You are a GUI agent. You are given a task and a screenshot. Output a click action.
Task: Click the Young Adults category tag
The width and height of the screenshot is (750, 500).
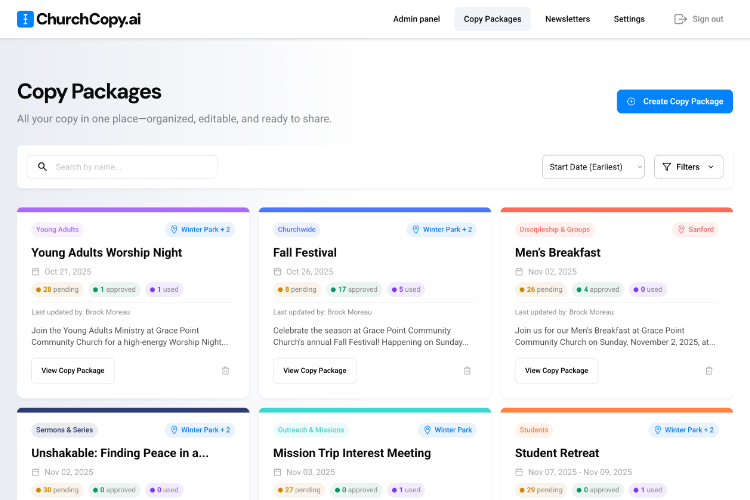pyautogui.click(x=57, y=230)
